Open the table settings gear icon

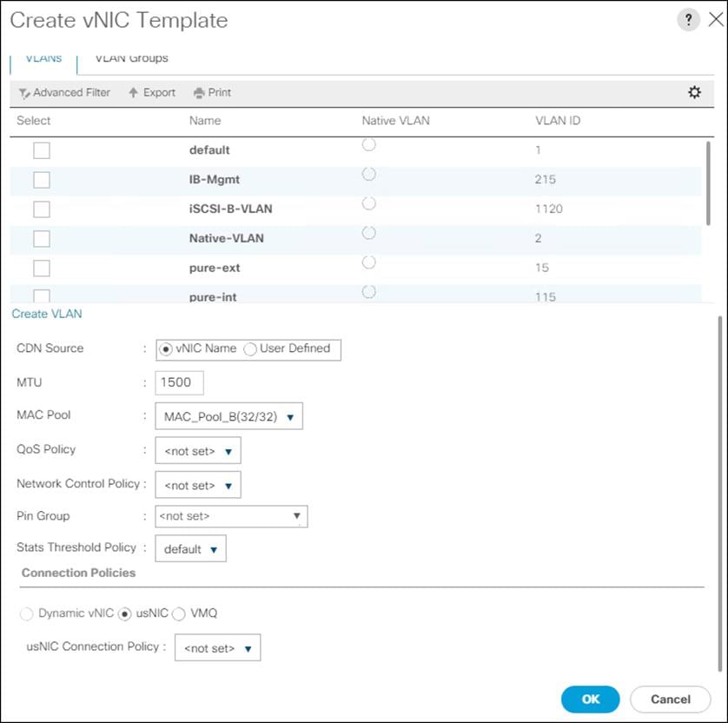click(694, 92)
